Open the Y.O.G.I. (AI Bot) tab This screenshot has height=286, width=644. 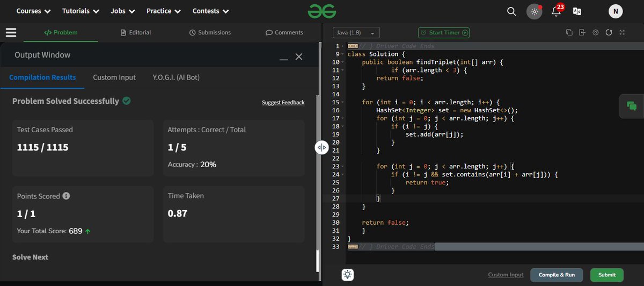point(176,77)
